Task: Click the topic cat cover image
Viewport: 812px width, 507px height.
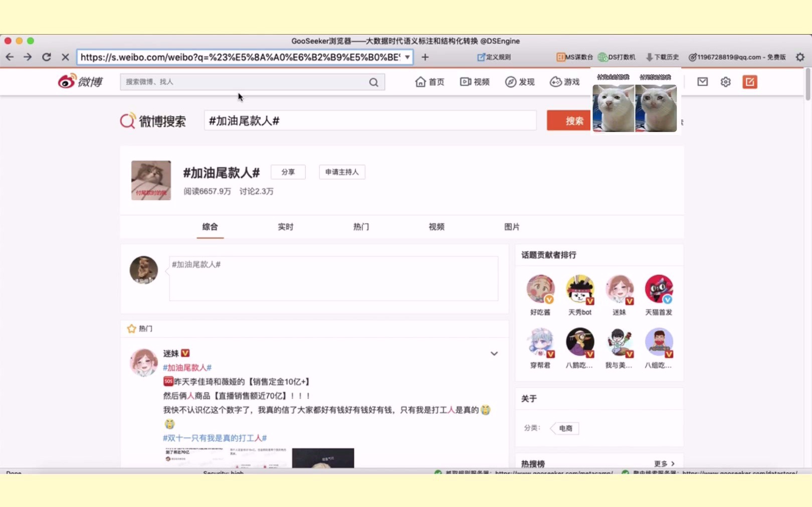Action: pyautogui.click(x=151, y=180)
